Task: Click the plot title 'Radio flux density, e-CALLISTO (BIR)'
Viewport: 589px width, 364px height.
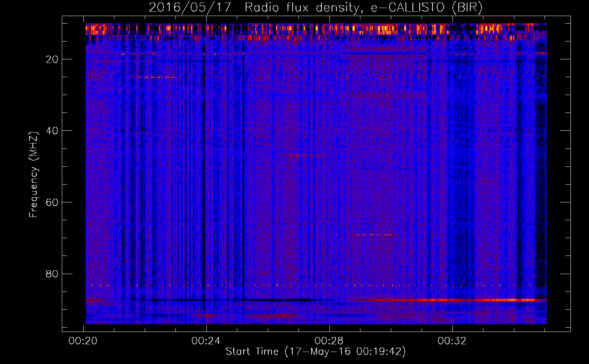Action: pos(363,8)
